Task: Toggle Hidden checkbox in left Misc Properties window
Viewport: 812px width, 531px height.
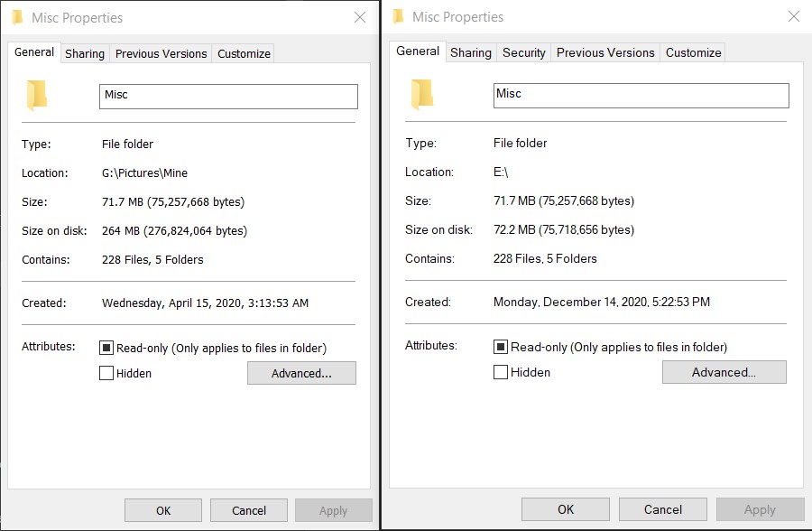Action: 106,373
